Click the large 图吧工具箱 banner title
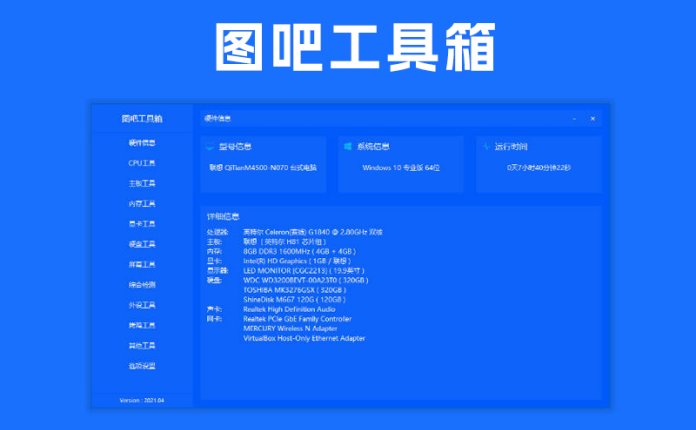The image size is (696, 430). click(355, 47)
